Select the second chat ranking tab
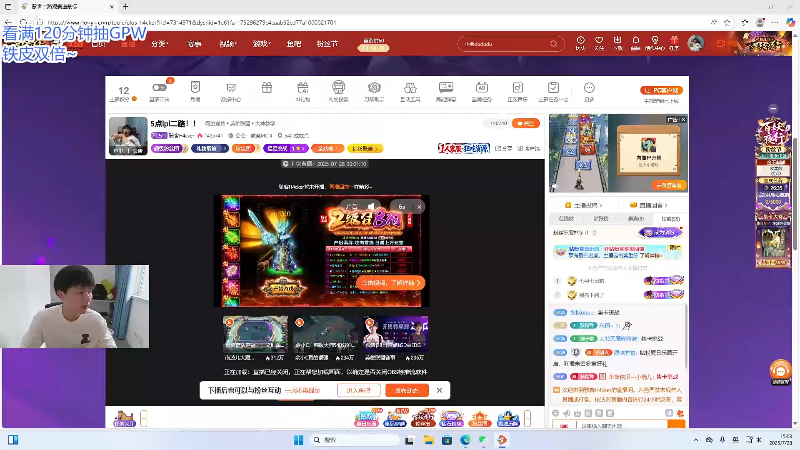 [x=601, y=219]
